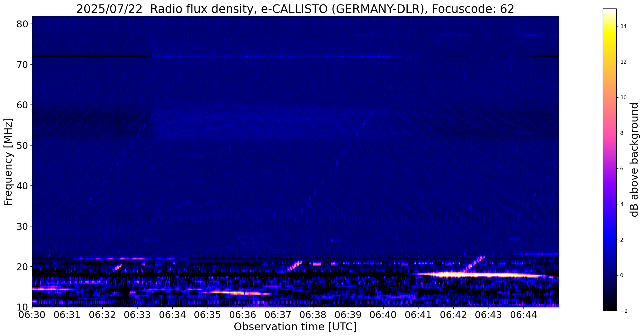
Task: Click the 14 value on the colorbar
Action: pos(623,26)
